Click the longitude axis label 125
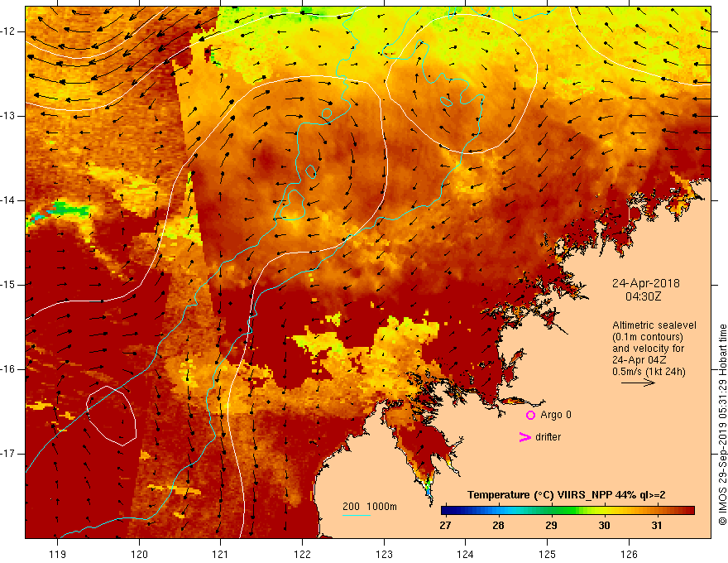Image resolution: width=728 pixels, height=563 pixels. point(547,554)
